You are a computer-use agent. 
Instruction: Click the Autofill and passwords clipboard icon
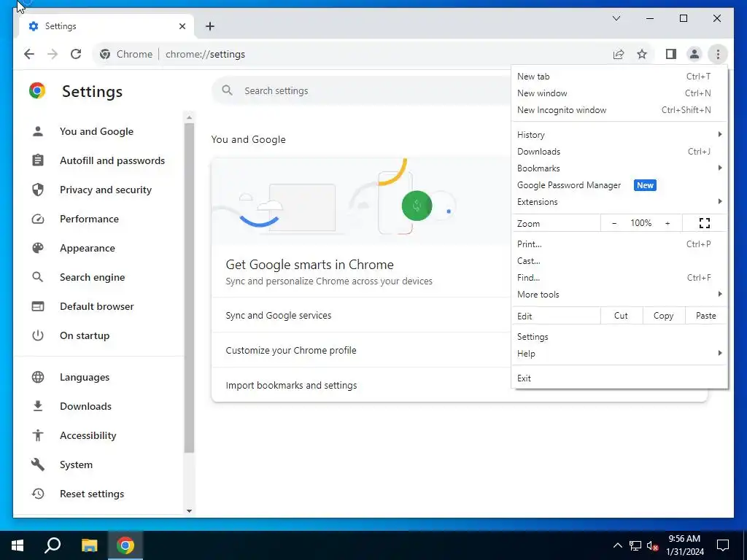click(x=38, y=160)
